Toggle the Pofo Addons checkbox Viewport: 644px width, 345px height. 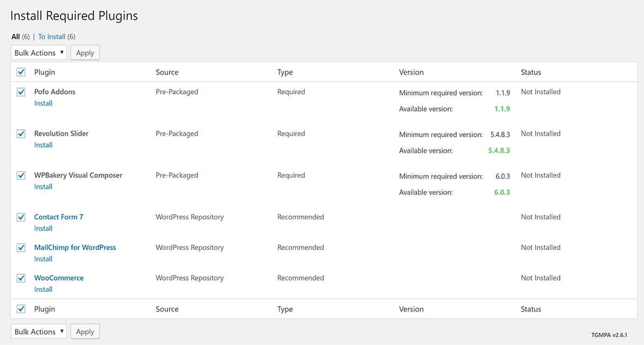pyautogui.click(x=21, y=92)
